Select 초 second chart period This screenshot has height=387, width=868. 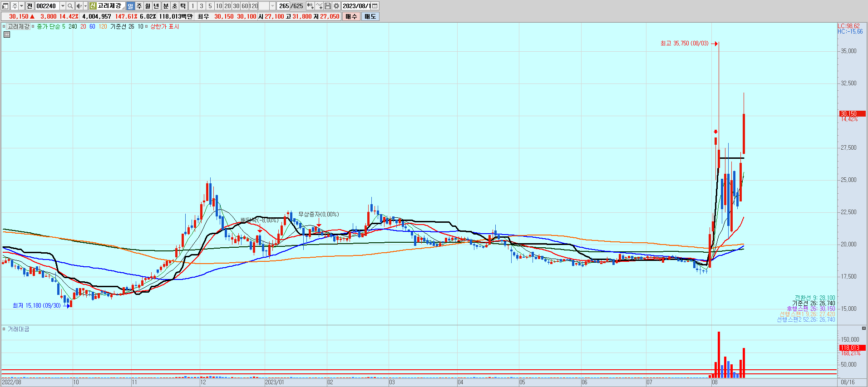[174, 6]
